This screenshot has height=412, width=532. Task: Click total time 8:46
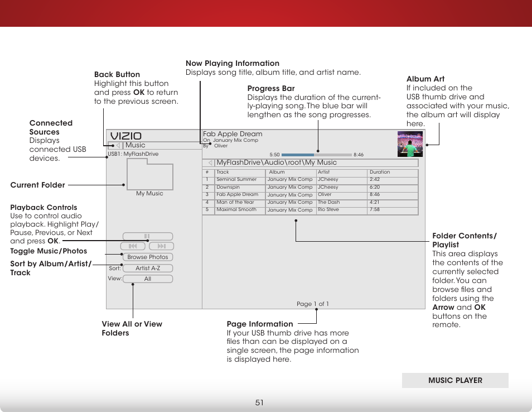click(x=358, y=155)
